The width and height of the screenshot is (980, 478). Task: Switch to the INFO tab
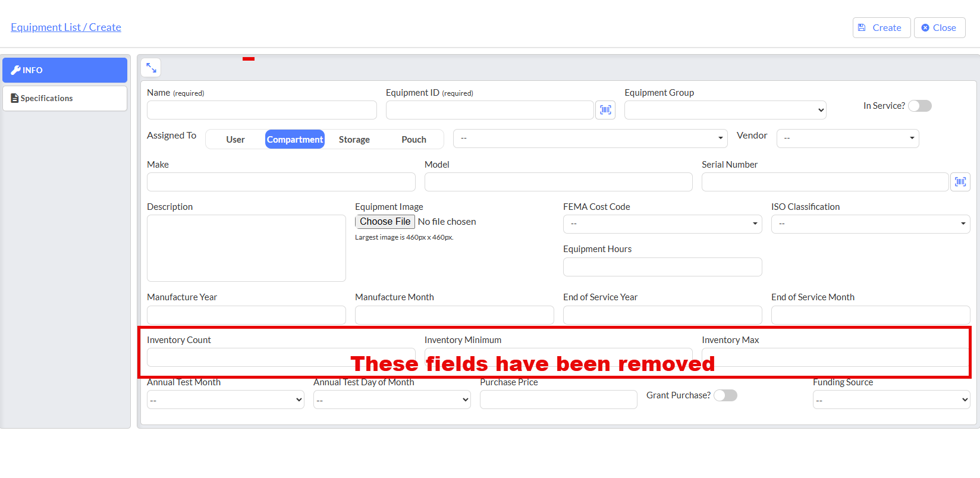tap(65, 70)
